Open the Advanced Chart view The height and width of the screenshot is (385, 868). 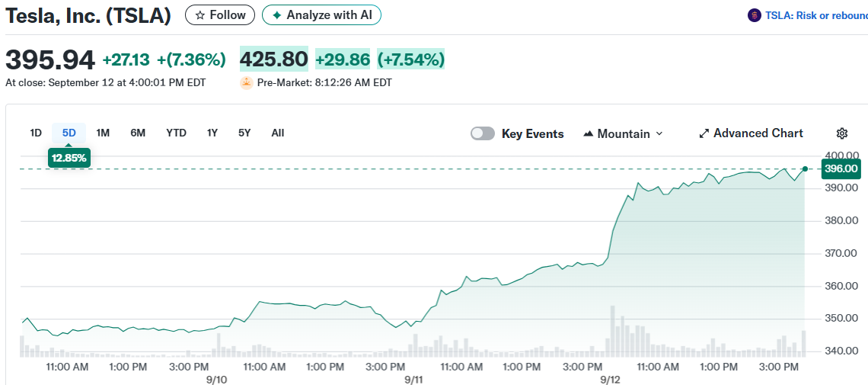tap(751, 133)
